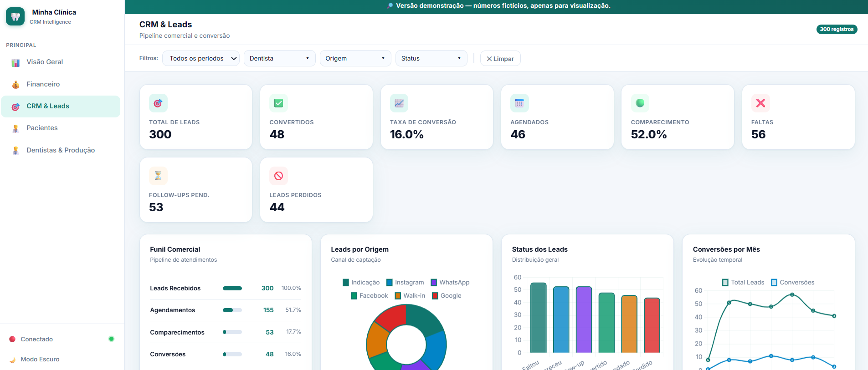The width and height of the screenshot is (868, 370).
Task: Click the Visão Geral bar chart icon
Action: pyautogui.click(x=15, y=62)
